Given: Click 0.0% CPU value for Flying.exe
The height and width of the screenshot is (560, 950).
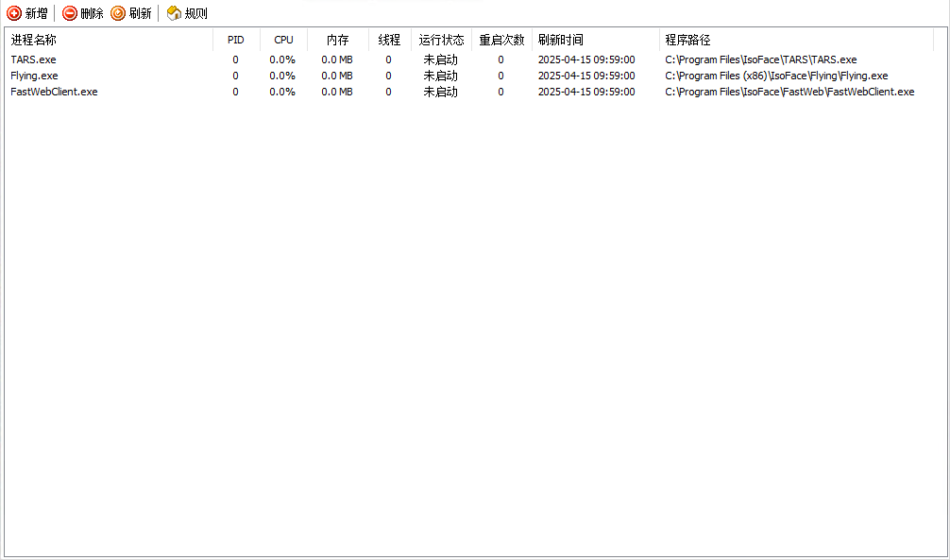Looking at the screenshot, I should click(x=282, y=76).
